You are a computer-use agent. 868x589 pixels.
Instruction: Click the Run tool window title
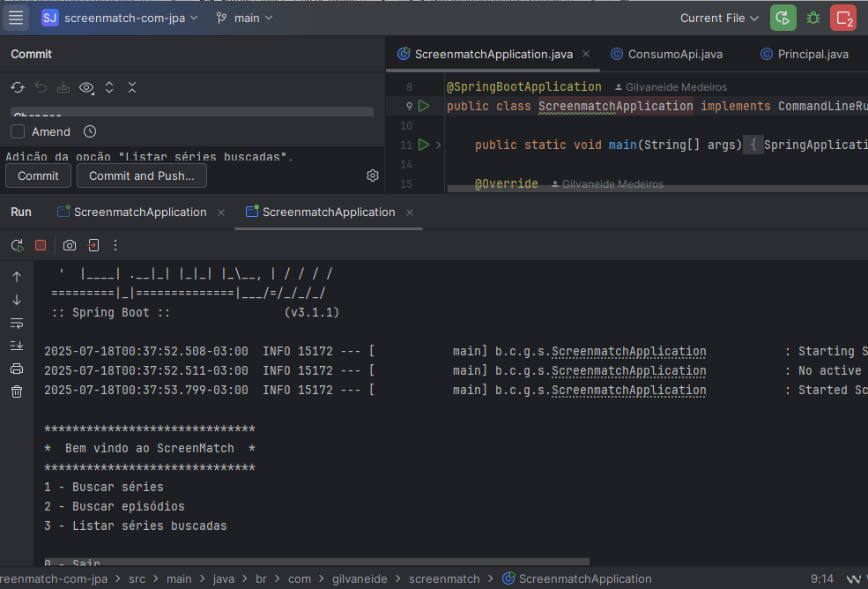(x=21, y=212)
